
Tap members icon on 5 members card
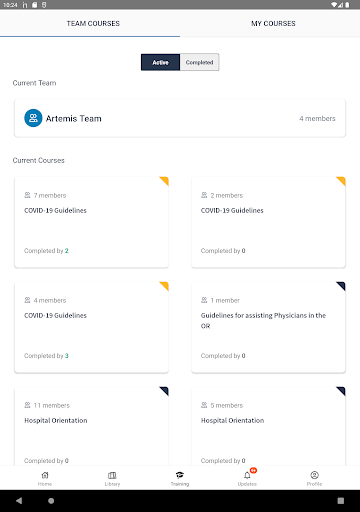[x=204, y=405]
